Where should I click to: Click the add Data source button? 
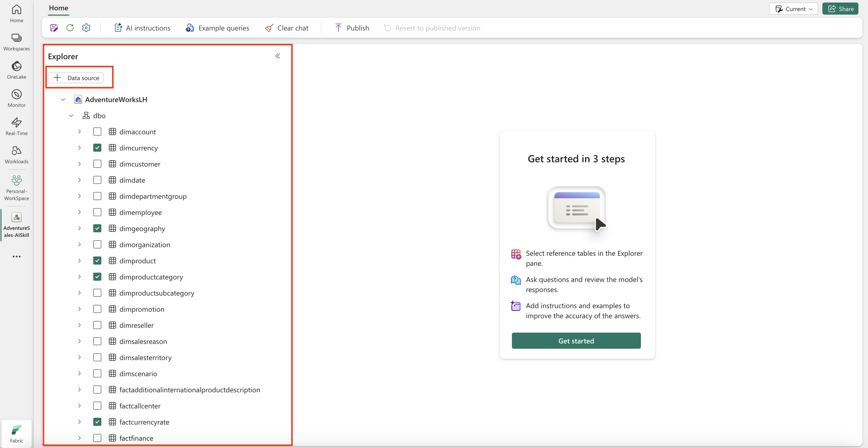point(76,78)
